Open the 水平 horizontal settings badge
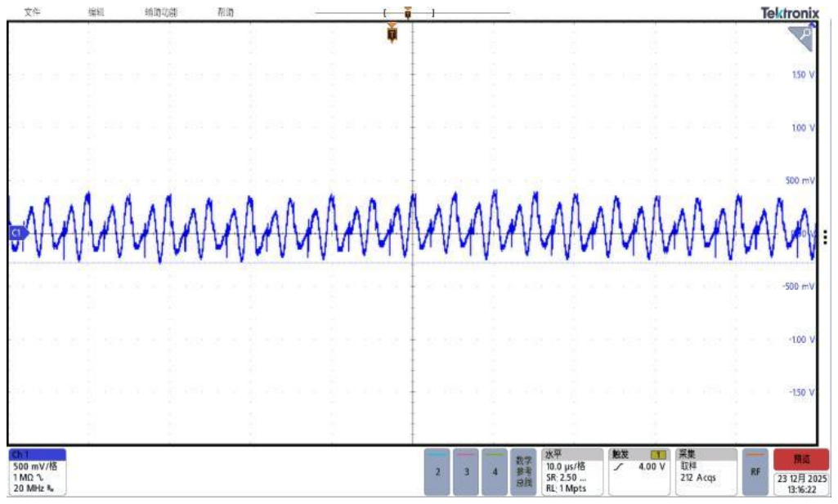The height and width of the screenshot is (504, 838). click(x=571, y=472)
